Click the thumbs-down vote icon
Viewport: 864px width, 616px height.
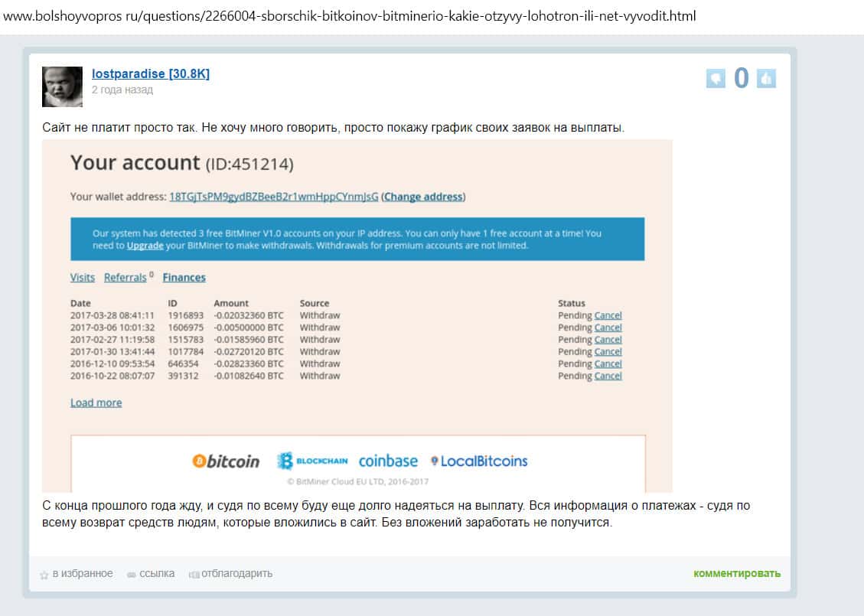point(716,78)
